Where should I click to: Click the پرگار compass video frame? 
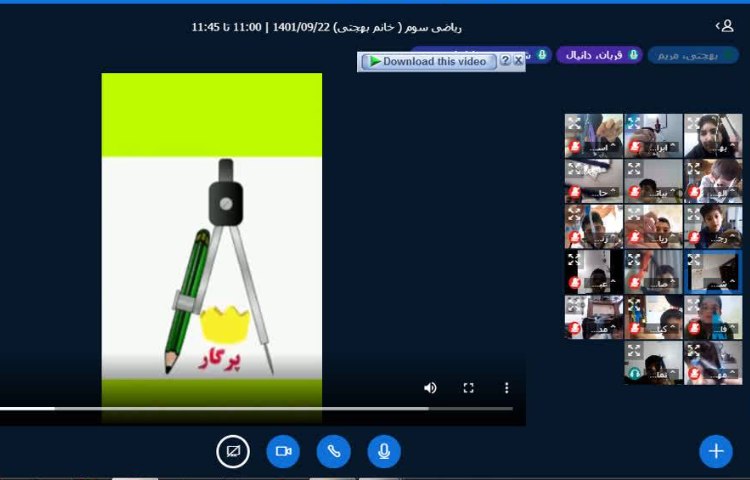pyautogui.click(x=211, y=248)
